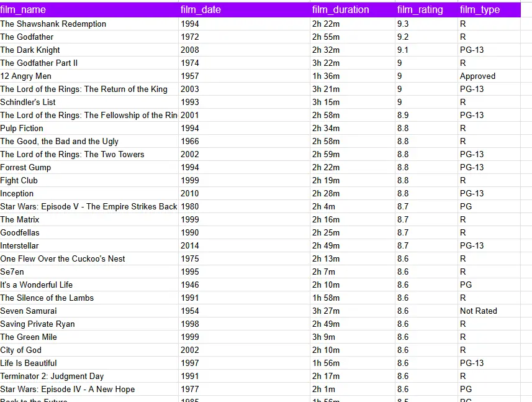The image size is (532, 402).
Task: Click the 'Schindler's List' cell
Action: click(89, 102)
